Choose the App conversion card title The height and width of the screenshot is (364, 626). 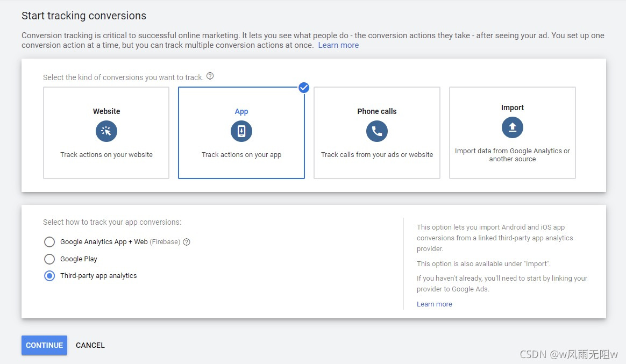(241, 111)
